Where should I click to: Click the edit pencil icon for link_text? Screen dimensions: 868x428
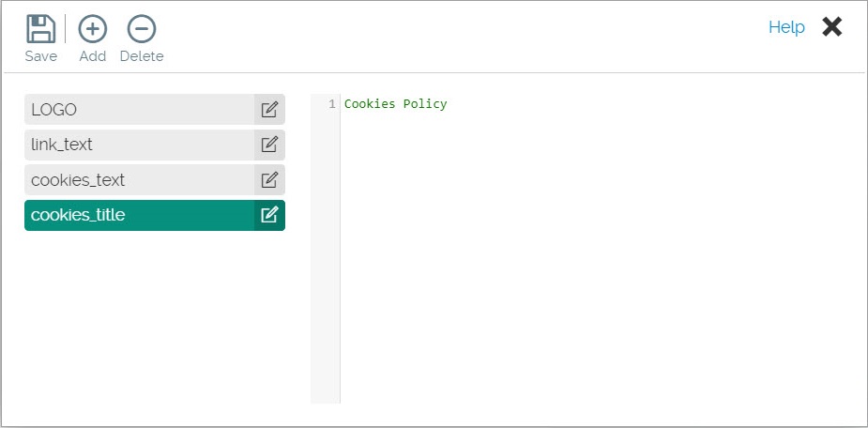point(269,145)
